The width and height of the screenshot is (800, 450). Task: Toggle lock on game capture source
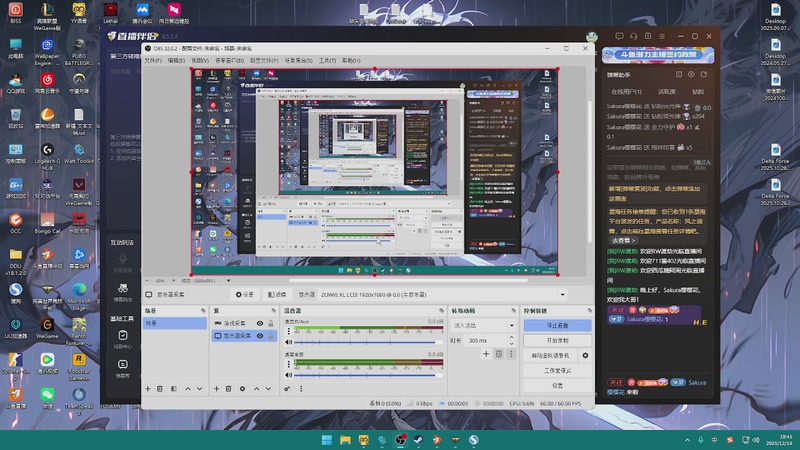(271, 323)
